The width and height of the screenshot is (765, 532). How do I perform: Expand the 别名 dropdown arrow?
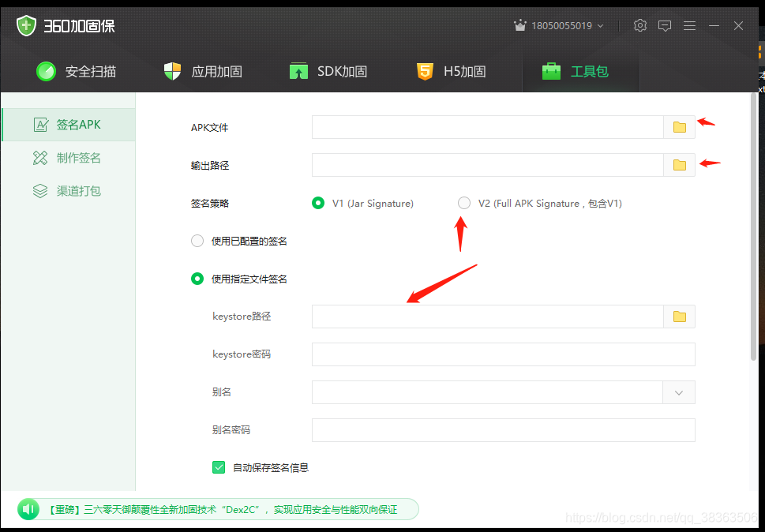click(679, 392)
